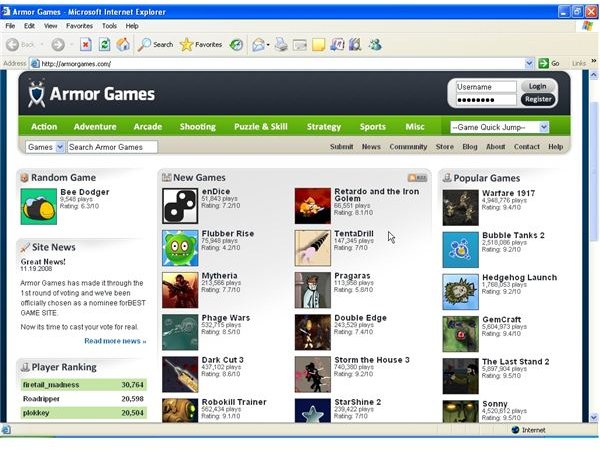600x450 pixels.
Task: Click the address bar URL field
Action: (277, 64)
